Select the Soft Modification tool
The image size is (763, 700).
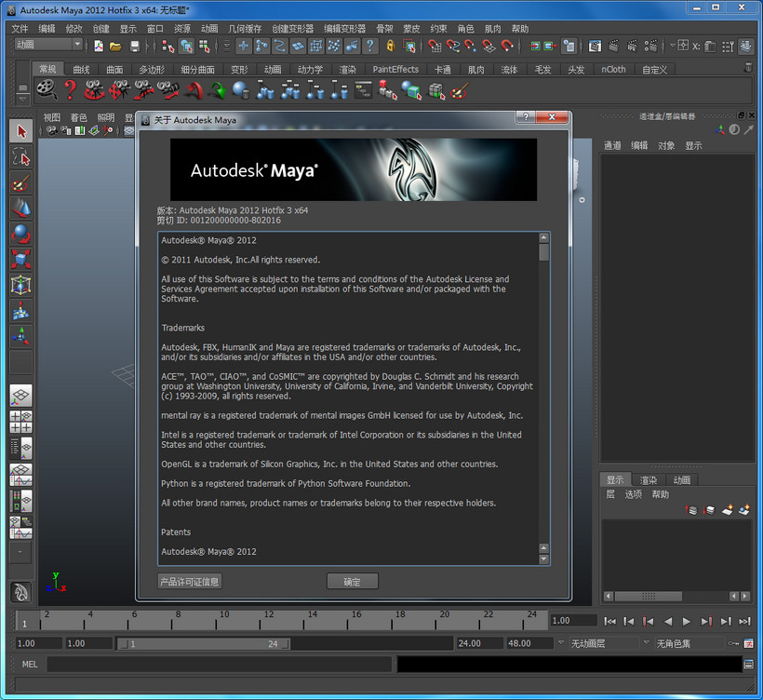[20, 312]
